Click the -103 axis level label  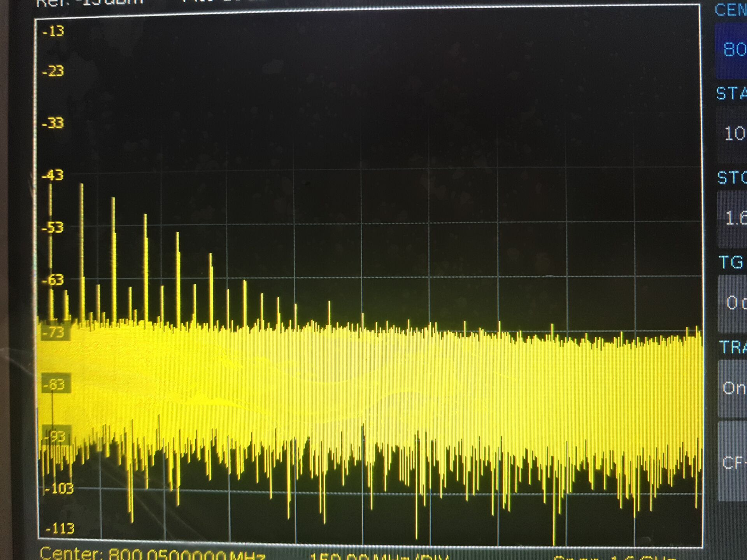click(59, 488)
